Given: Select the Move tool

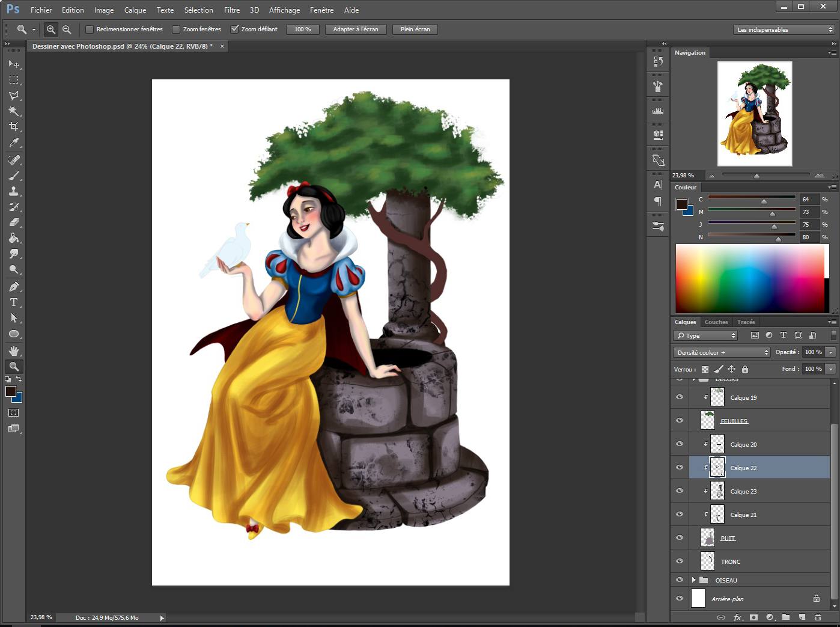Looking at the screenshot, I should point(13,64).
